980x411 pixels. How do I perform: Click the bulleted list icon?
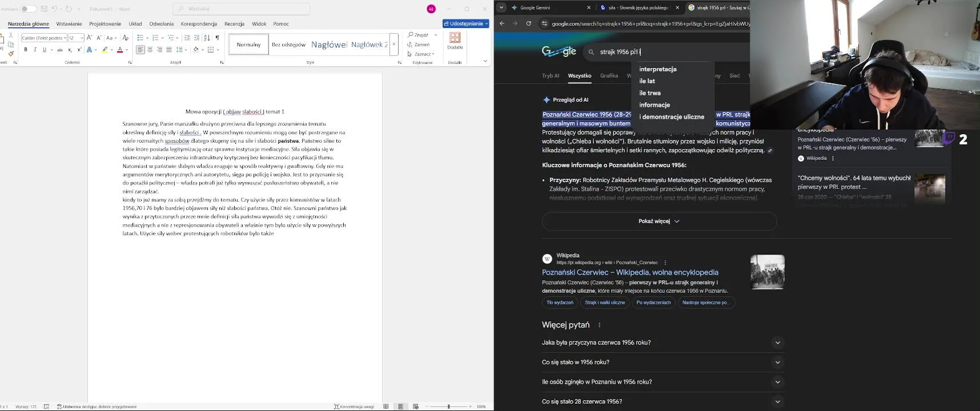point(140,38)
